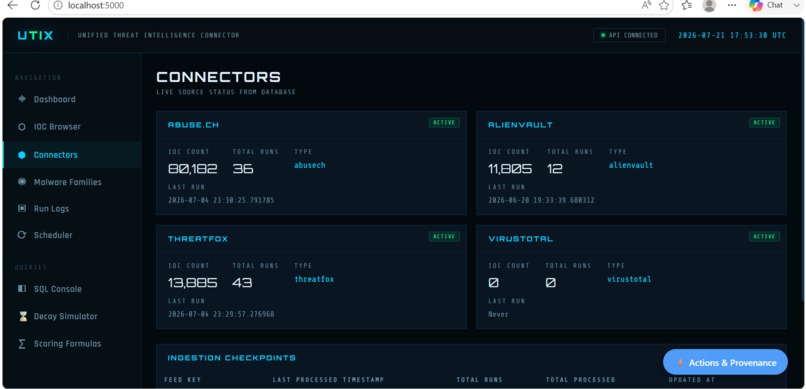The height and width of the screenshot is (389, 806).
Task: Click VIRUSTOTAL last run Never
Action: click(x=498, y=314)
